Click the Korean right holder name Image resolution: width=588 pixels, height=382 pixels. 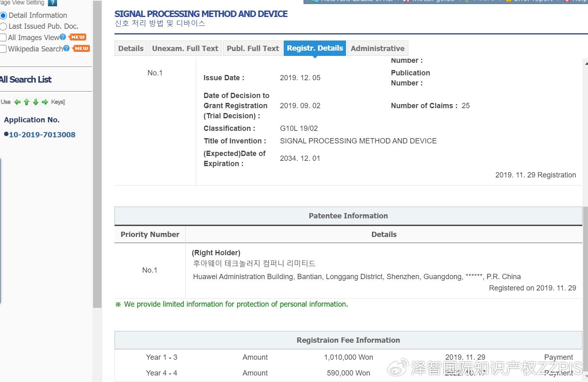tap(254, 264)
